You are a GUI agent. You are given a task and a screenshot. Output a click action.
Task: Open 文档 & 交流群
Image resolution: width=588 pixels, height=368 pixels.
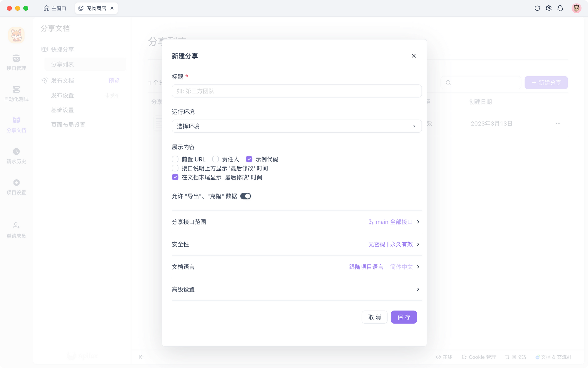(x=553, y=357)
